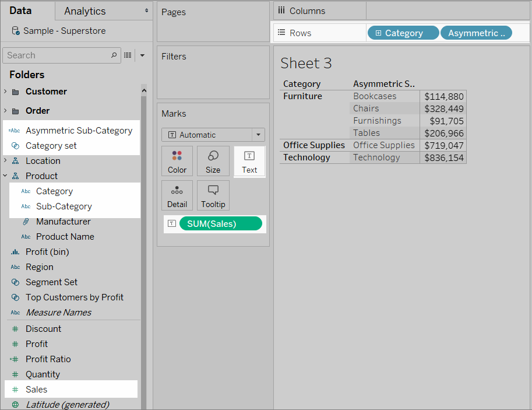Click the search magnifier icon
This screenshot has height=410, width=532.
click(x=114, y=55)
